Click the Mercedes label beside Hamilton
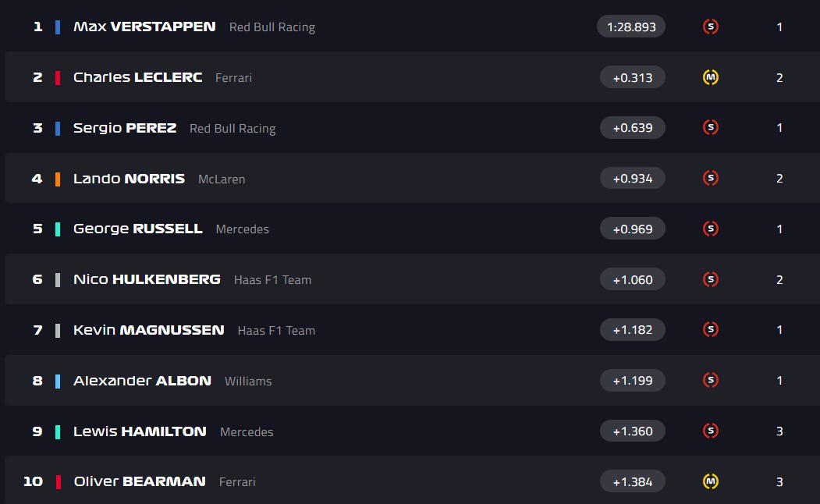This screenshot has width=820, height=504. (x=247, y=431)
